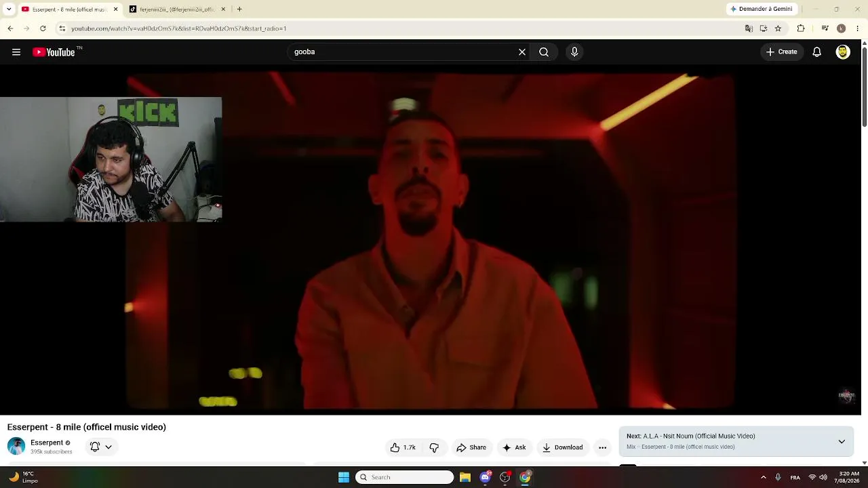This screenshot has height=488, width=868.
Task: Click the browser address bar URL
Action: 178,28
